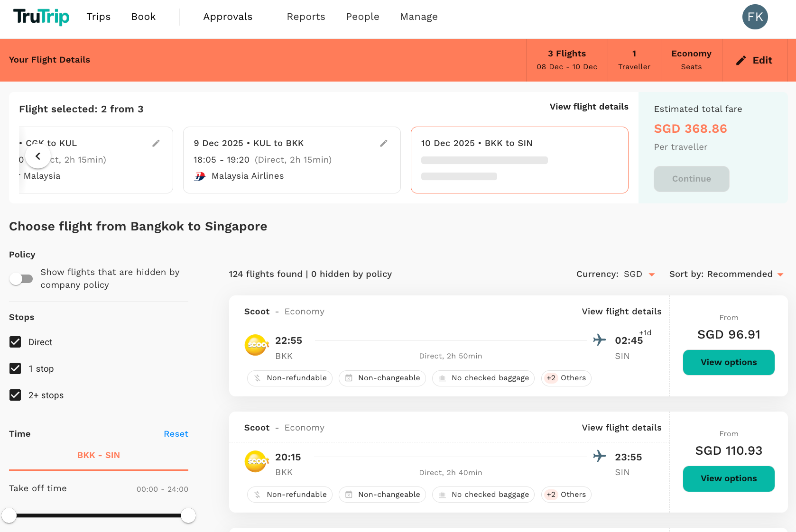Uncheck the 1 stop filter
Viewport: 796px width, 532px height.
pos(15,368)
